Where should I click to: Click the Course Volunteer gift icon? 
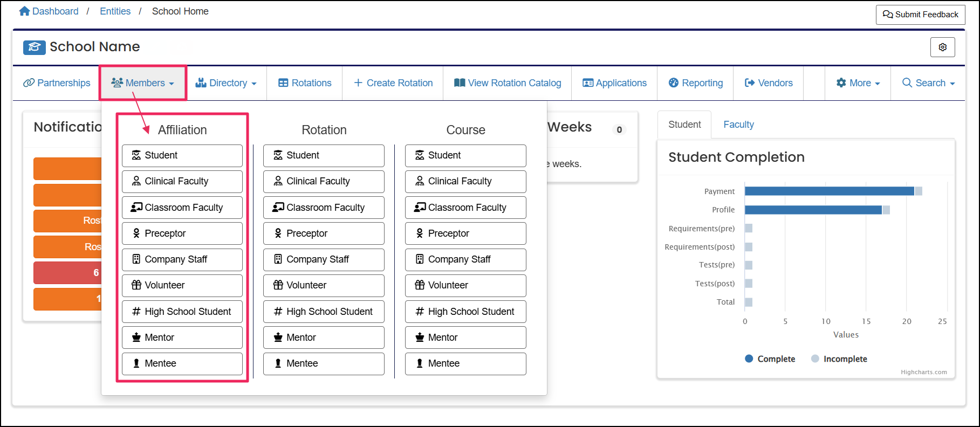[x=420, y=285]
